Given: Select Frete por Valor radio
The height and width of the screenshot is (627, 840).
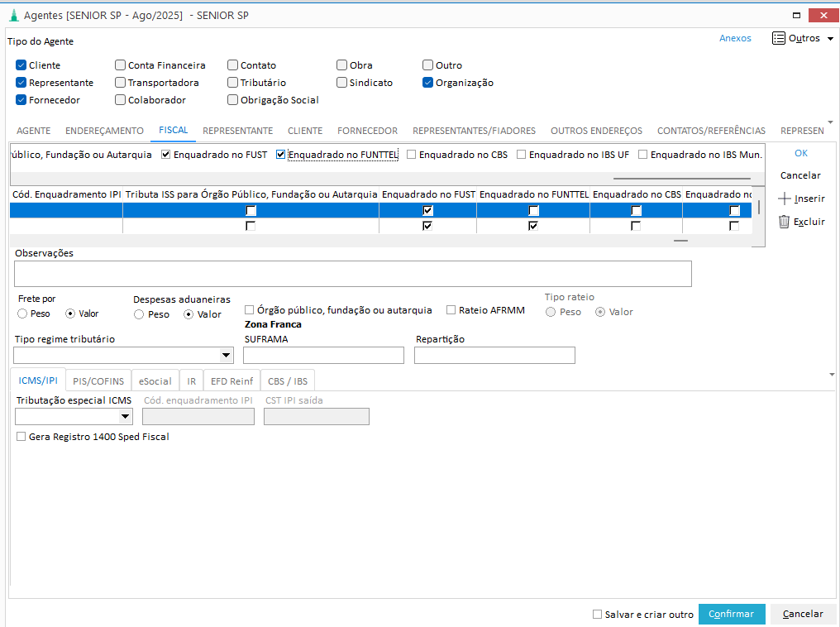Looking at the screenshot, I should click(x=70, y=313).
